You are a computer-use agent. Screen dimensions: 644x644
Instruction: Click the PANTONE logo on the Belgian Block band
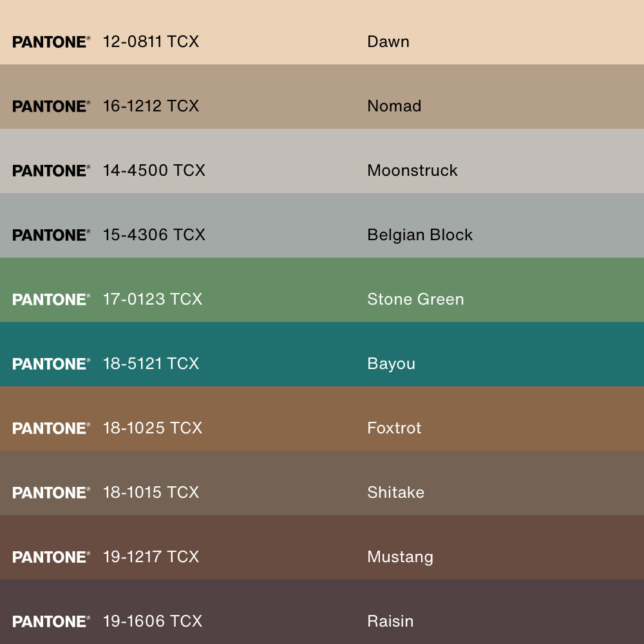[x=51, y=235]
